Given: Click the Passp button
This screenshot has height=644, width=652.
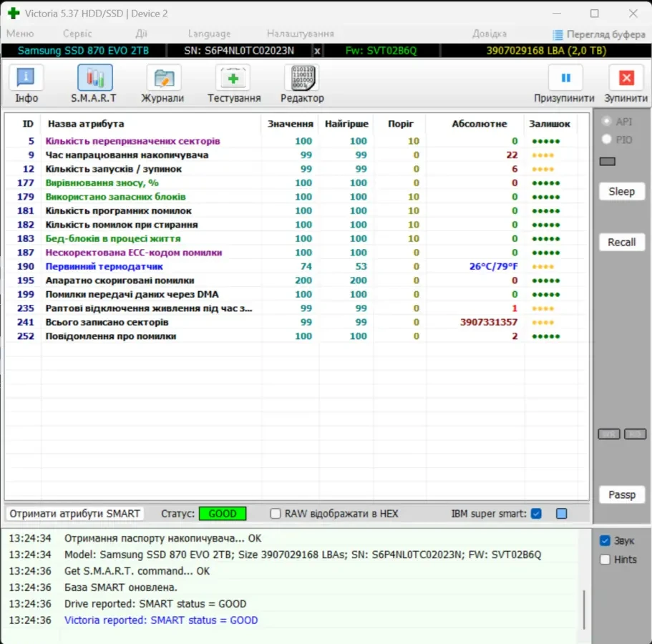Looking at the screenshot, I should [x=622, y=494].
